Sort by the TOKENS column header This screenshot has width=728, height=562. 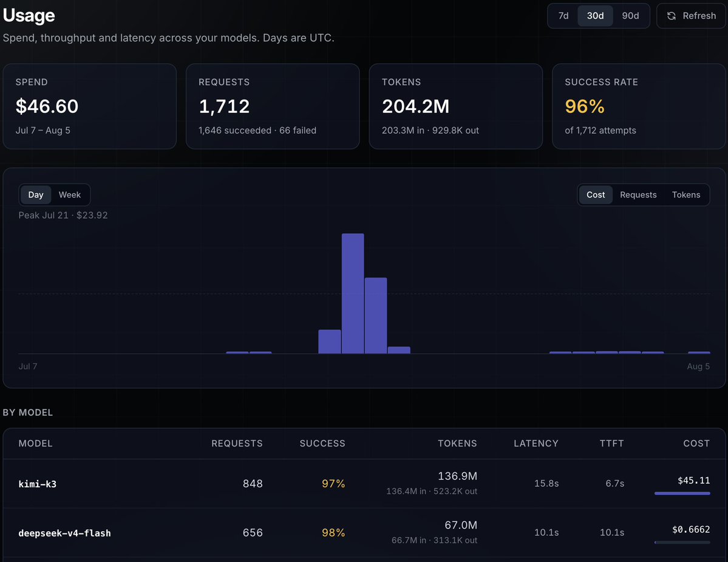[x=457, y=444]
